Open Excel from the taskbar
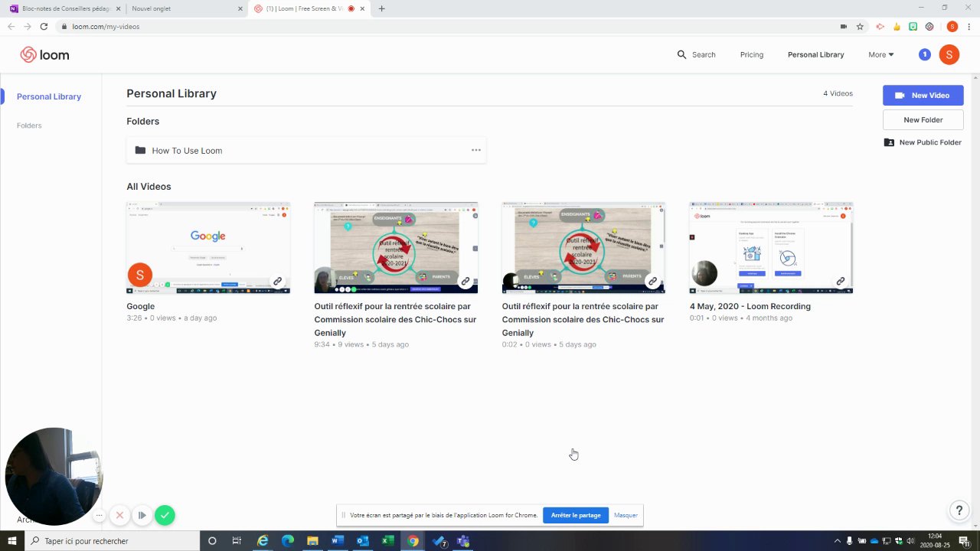 [388, 541]
